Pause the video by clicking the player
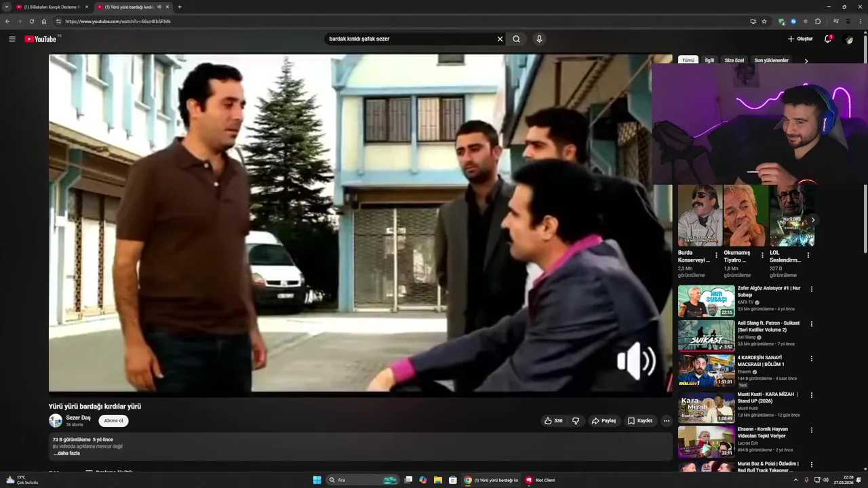 [360, 223]
